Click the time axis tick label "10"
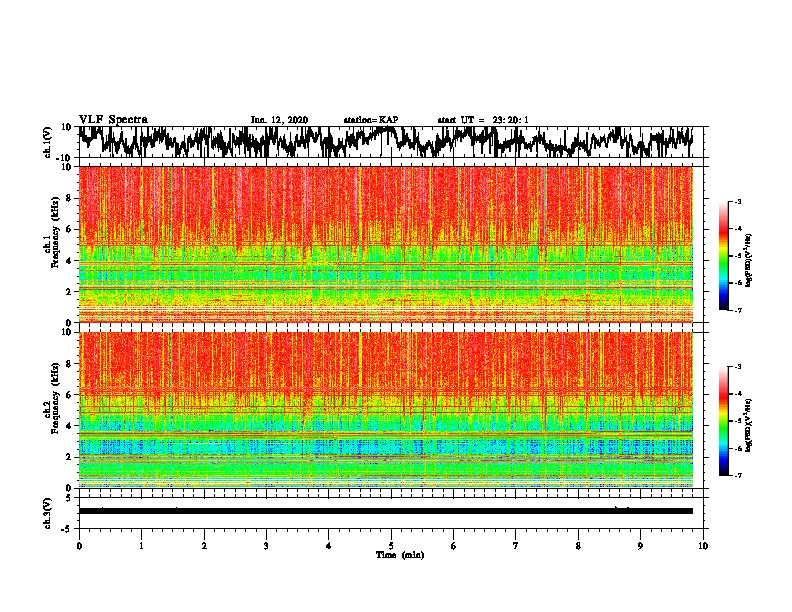 pos(703,546)
